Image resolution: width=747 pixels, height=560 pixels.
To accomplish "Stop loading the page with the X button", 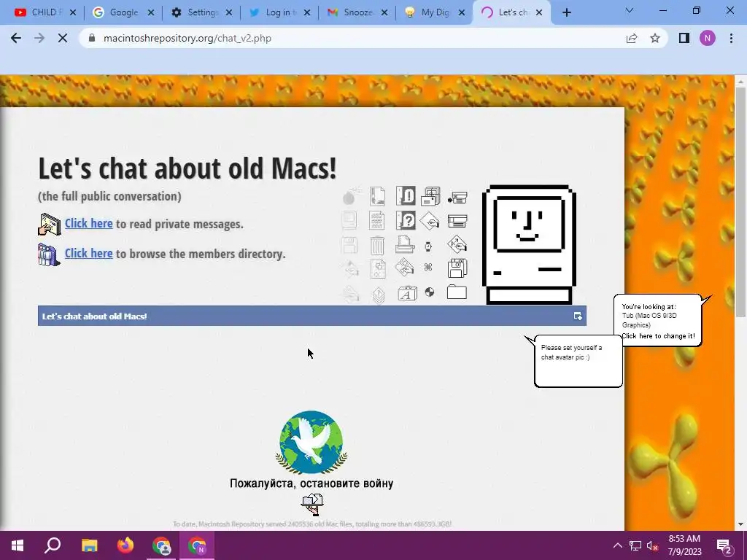I will coord(63,38).
